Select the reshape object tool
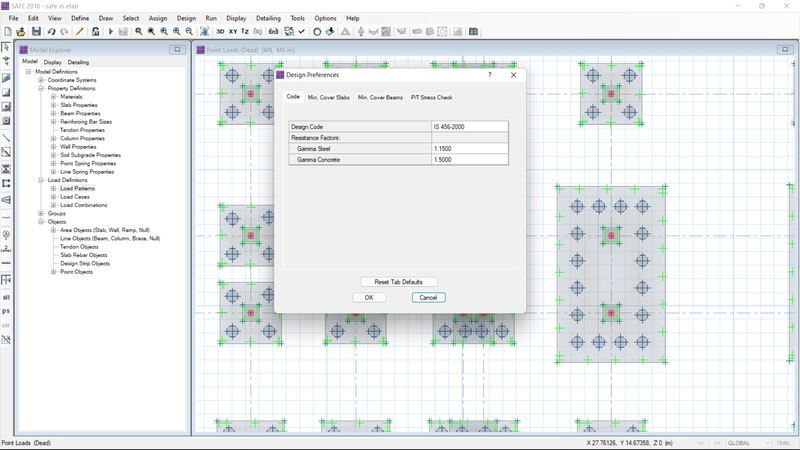Screen dimensions: 800x450 pos(6,62)
